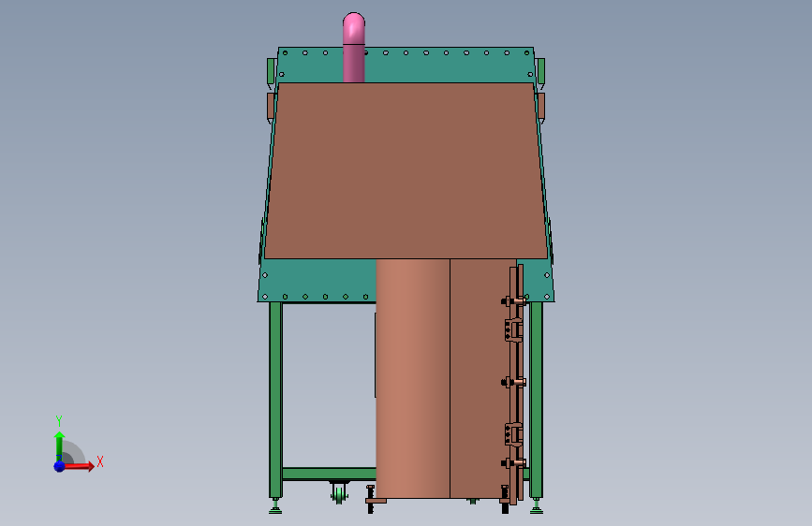Select the flat brown door panel beside the column
812x526 pixels.
click(481, 378)
